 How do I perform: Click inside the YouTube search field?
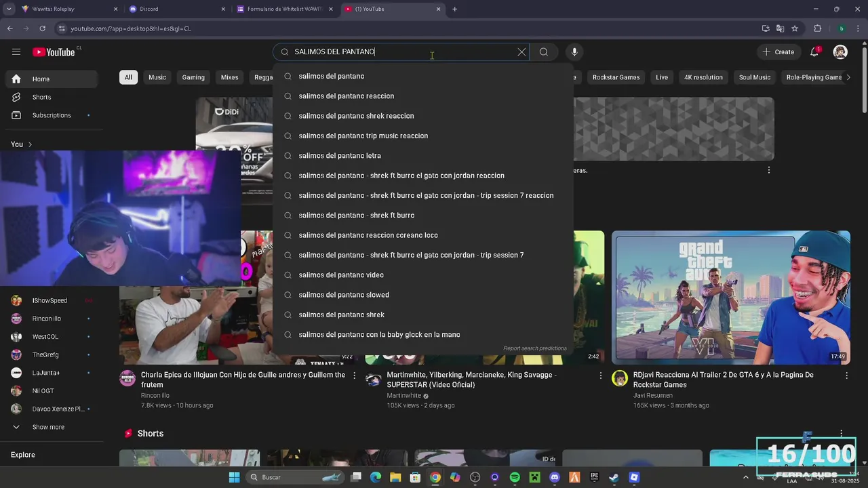[400, 52]
